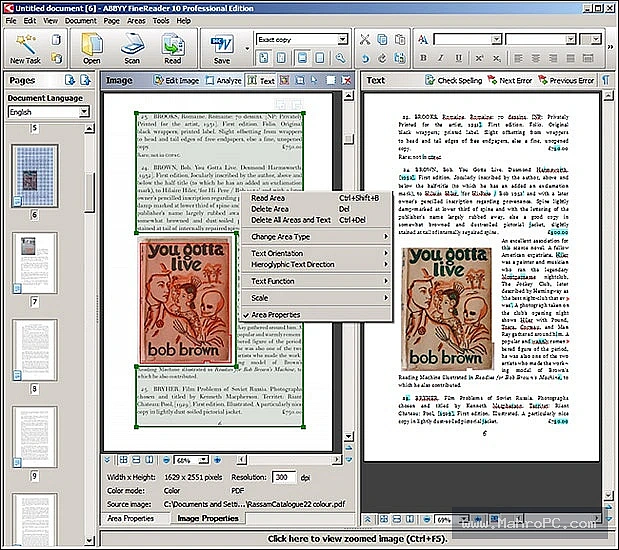Click the Undo arrow icon

[365, 58]
